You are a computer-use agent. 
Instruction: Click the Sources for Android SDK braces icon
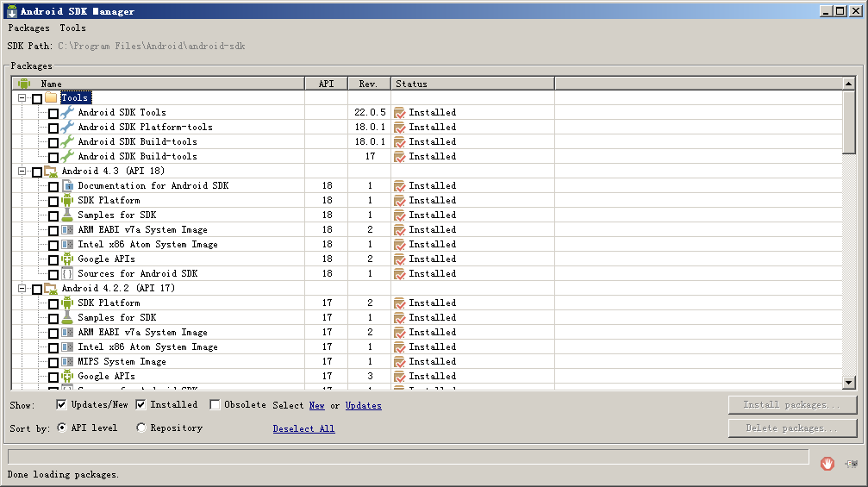(67, 274)
